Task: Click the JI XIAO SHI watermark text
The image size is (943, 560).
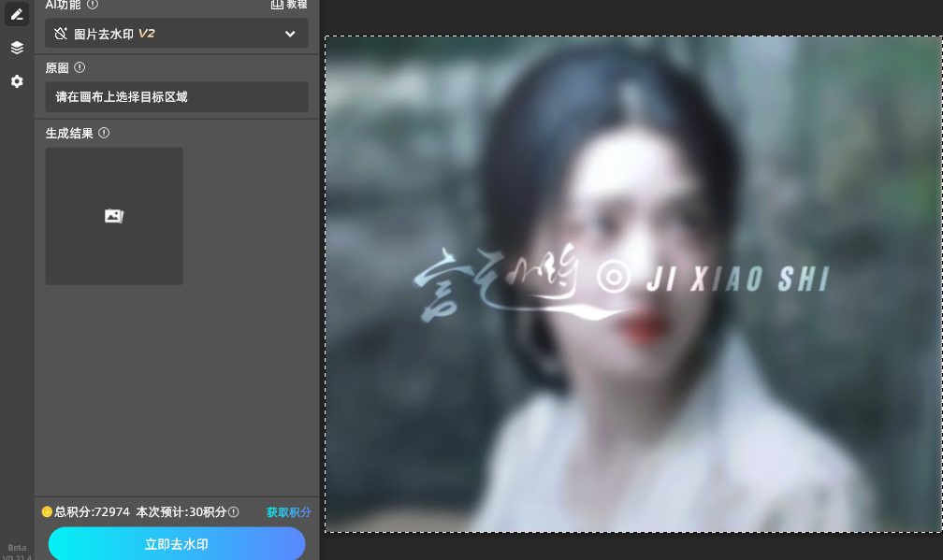Action: (733, 278)
